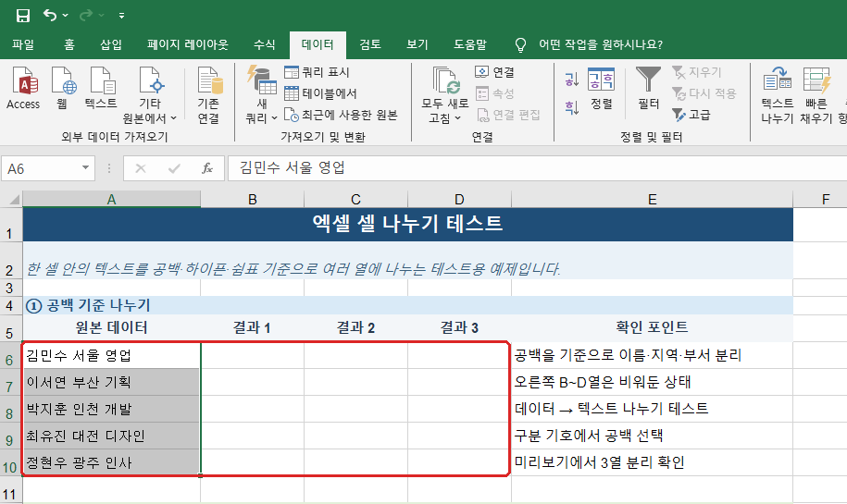Click the 지우기 filter button
The image size is (847, 504).
(x=697, y=72)
